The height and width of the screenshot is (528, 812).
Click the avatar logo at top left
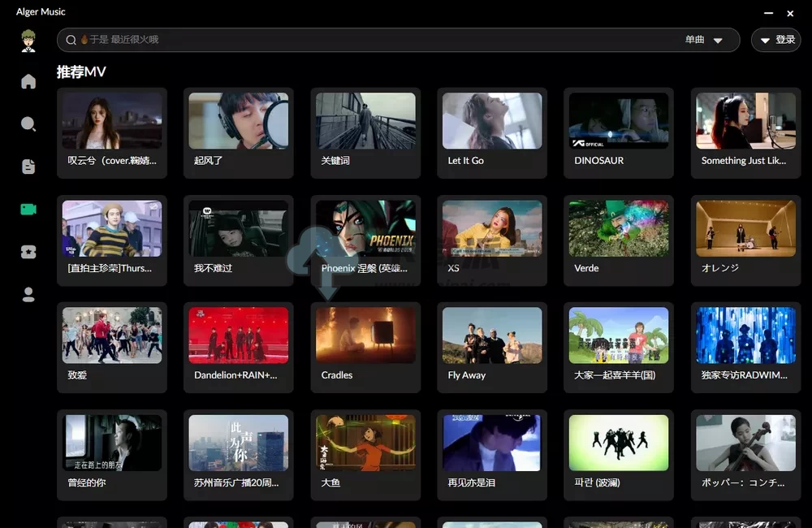pyautogui.click(x=28, y=41)
